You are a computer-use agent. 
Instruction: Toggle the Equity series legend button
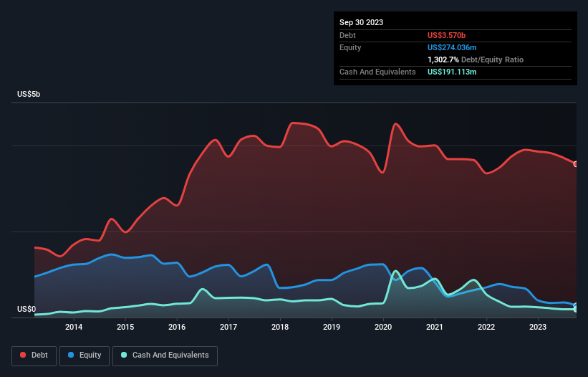(85, 355)
